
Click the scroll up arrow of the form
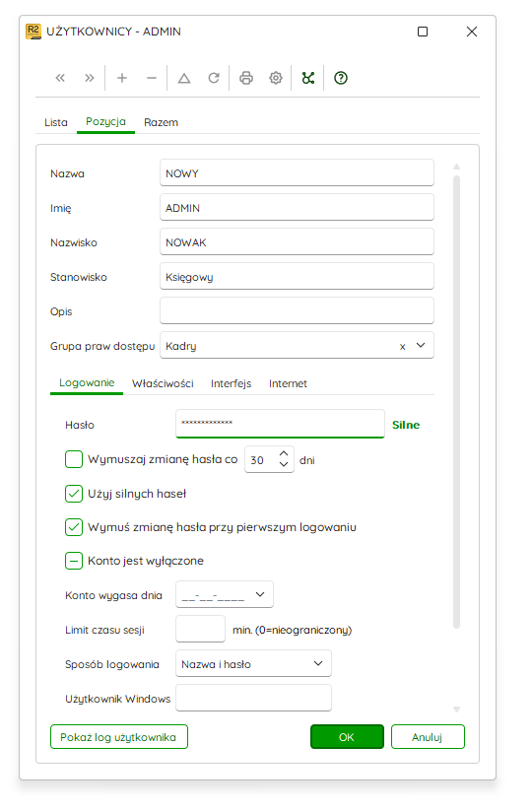point(456,167)
